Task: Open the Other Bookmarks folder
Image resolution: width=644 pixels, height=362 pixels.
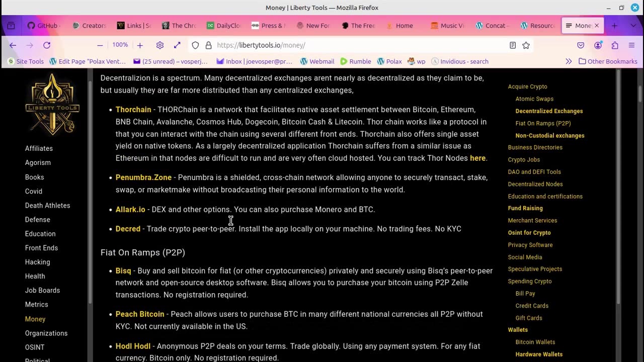Action: point(608,61)
